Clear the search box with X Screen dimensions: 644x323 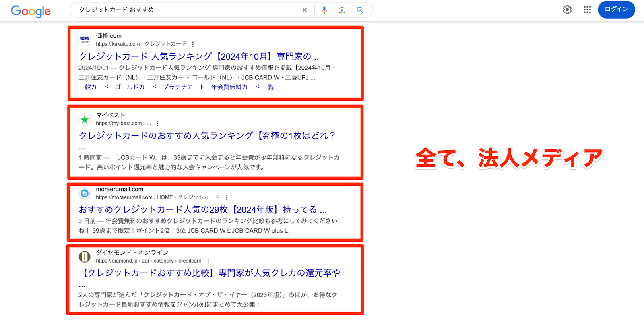(x=305, y=10)
